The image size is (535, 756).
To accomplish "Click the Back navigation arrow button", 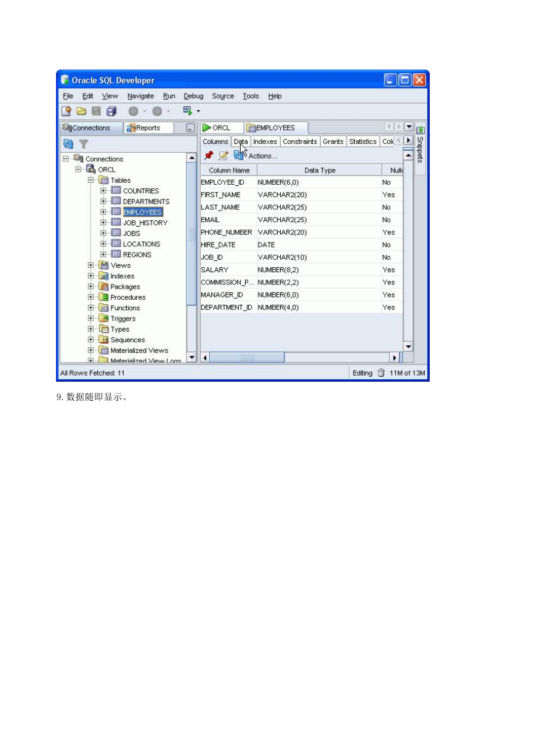I will pyautogui.click(x=133, y=111).
